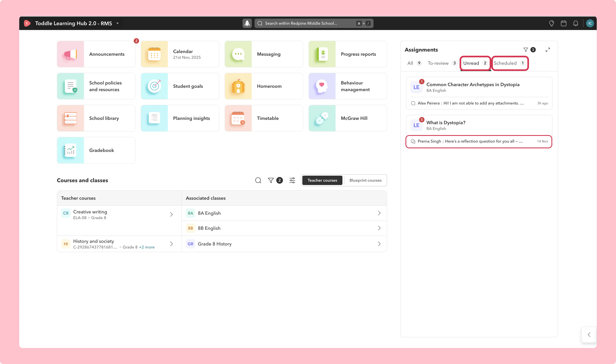
Task: Click the History and society course name
Action: click(x=93, y=241)
